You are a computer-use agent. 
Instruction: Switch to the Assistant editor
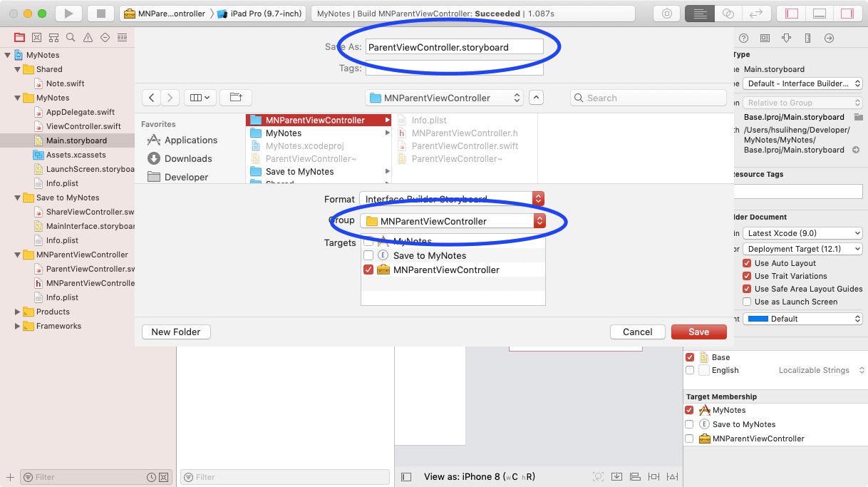click(727, 14)
